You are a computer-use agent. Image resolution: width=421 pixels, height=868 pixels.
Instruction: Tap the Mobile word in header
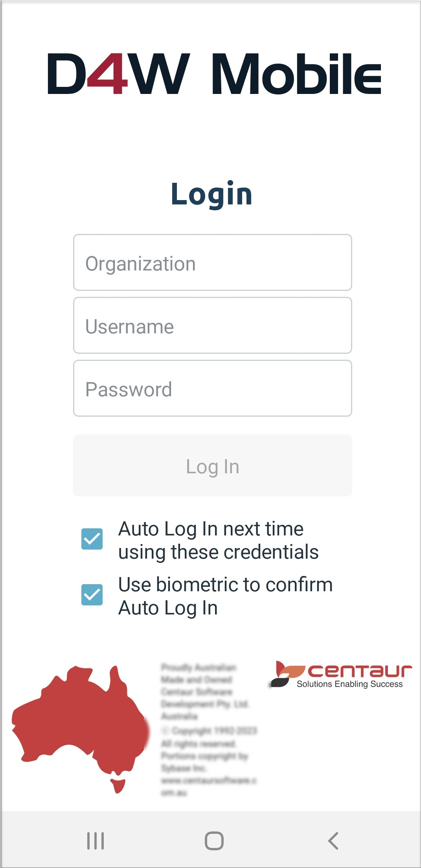(x=297, y=74)
